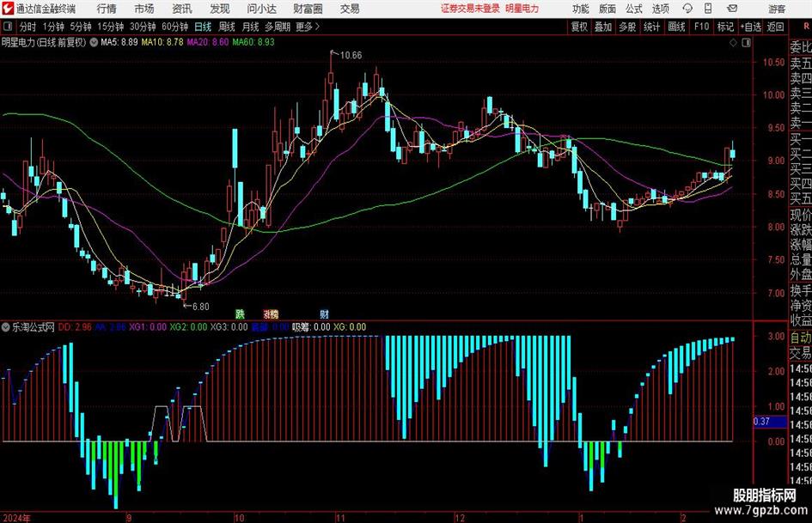This screenshot has height=523, width=812.
Task: Open the F10 company info button
Action: pos(701,27)
